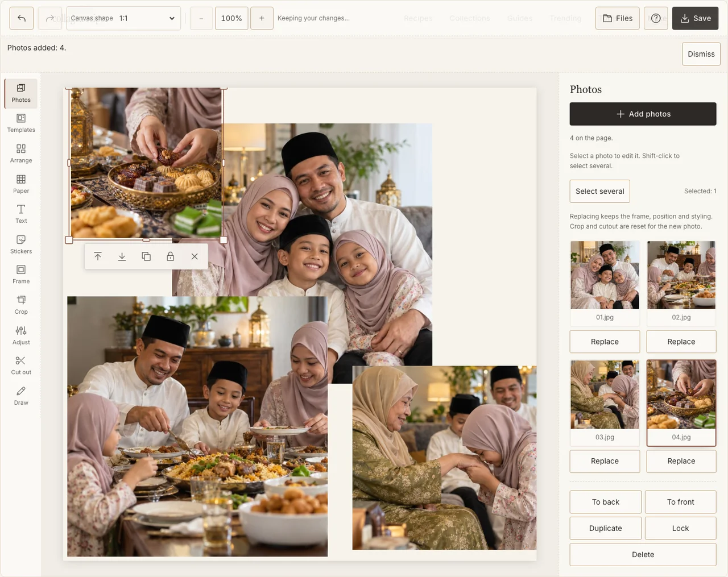Viewport: 728px width, 577px height.
Task: Open the Paper sidebar tool
Action: (21, 184)
